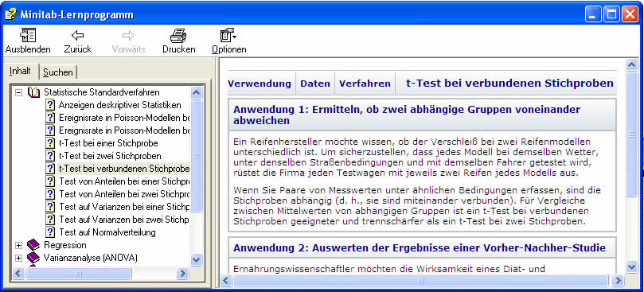The height and width of the screenshot is (292, 644).
Task: Open the Test auf Normalverteilung topic icon
Action: coord(50,232)
